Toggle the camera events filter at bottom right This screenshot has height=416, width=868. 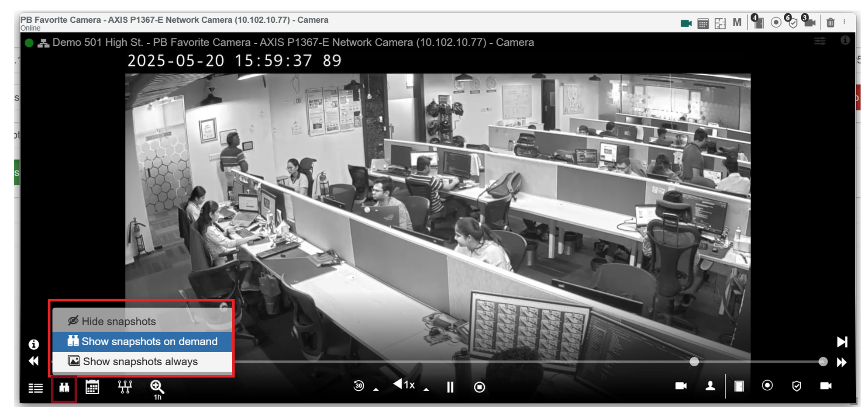click(826, 386)
